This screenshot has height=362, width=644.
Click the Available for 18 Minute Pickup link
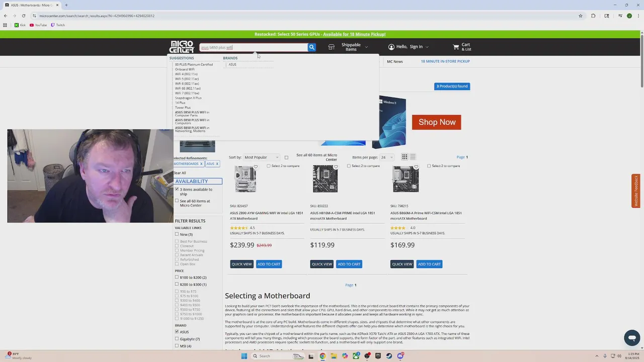[354, 34]
